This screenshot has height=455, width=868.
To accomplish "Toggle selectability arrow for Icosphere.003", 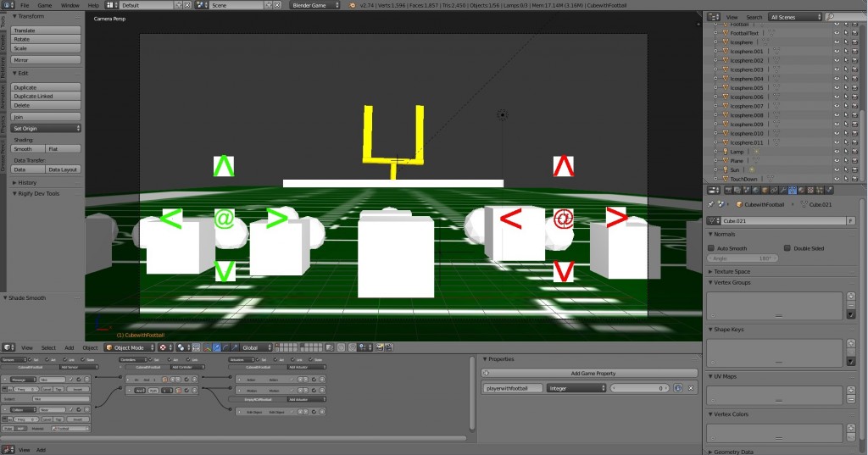I will (846, 69).
